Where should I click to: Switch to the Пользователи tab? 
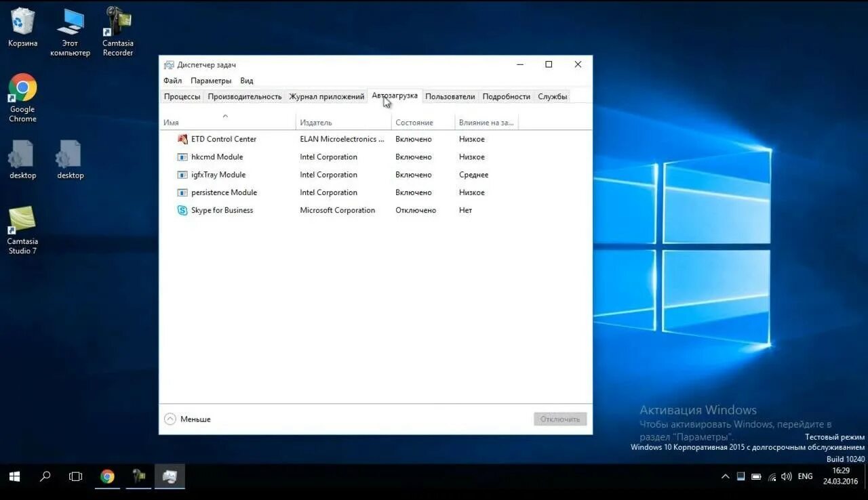(450, 96)
